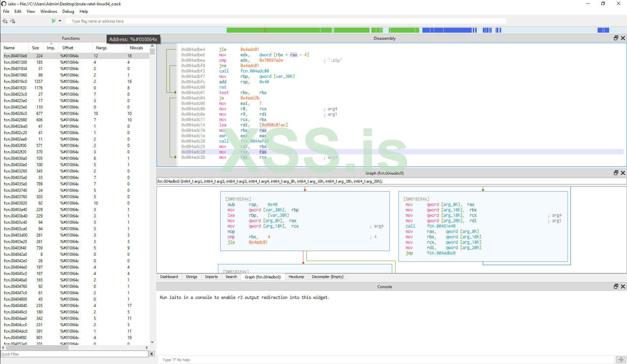The width and height of the screenshot is (627, 364).
Task: Select function fcn.00401f20 in the list
Action: (x=75, y=88)
